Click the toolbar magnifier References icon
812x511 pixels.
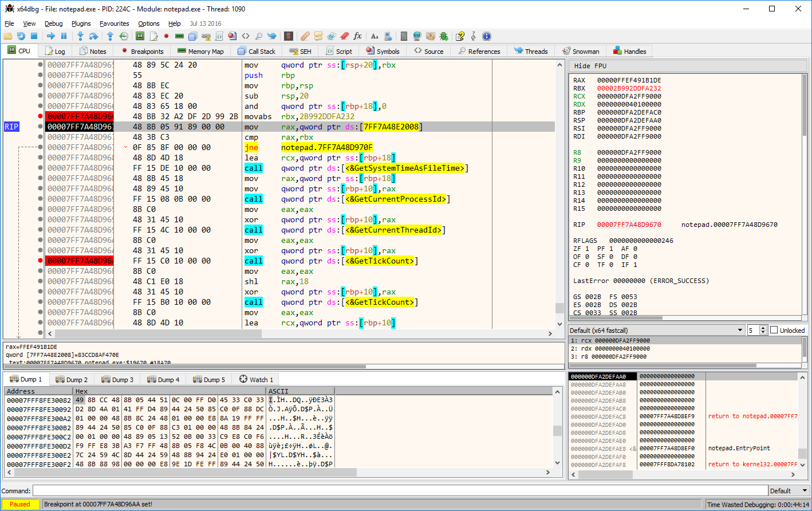coord(259,36)
